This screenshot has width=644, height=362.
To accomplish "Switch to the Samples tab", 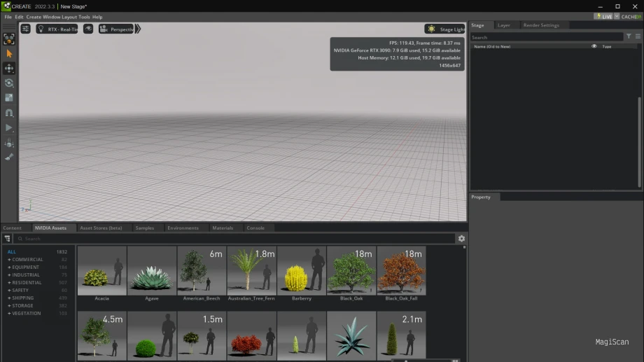I will [145, 228].
